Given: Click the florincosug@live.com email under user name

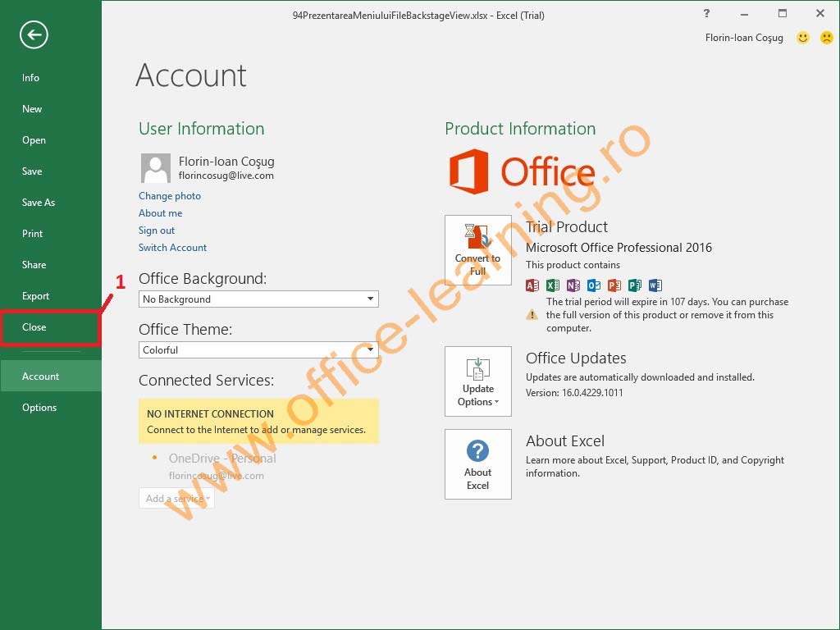Looking at the screenshot, I should 226,176.
